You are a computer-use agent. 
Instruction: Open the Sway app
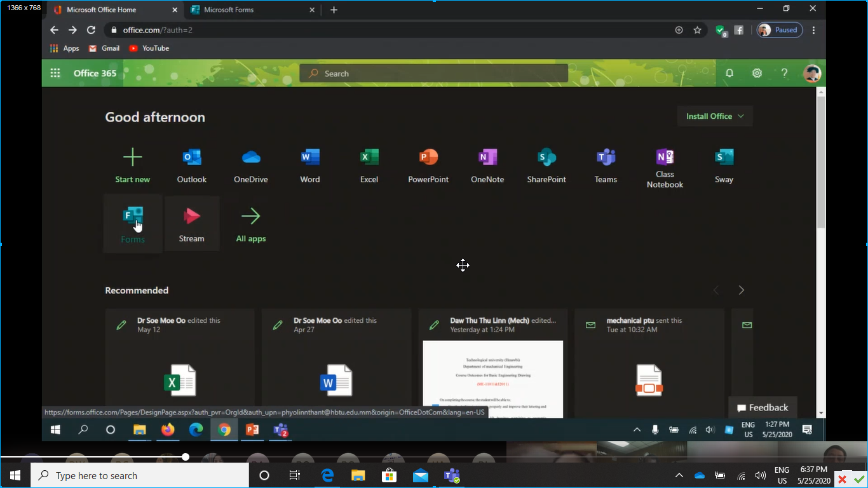coord(724,165)
